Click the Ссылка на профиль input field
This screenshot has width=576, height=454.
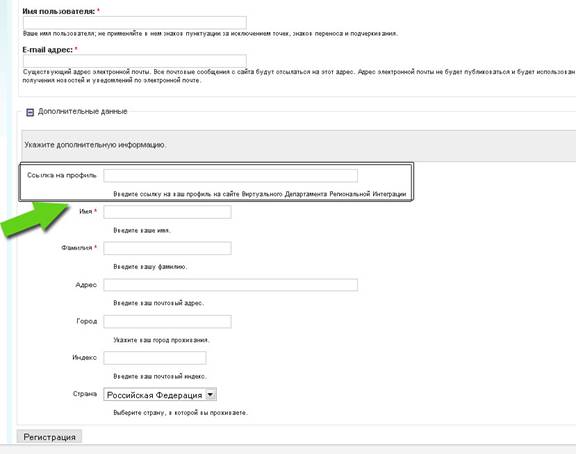pos(230,176)
